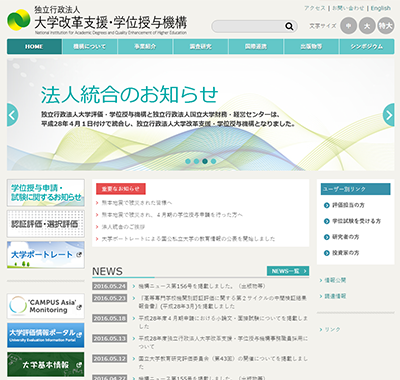Open the シンポジウム navigation tab

pyautogui.click(x=367, y=47)
